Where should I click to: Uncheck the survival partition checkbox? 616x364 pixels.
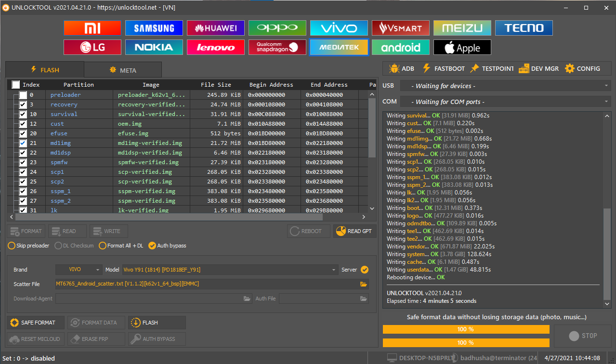click(23, 114)
